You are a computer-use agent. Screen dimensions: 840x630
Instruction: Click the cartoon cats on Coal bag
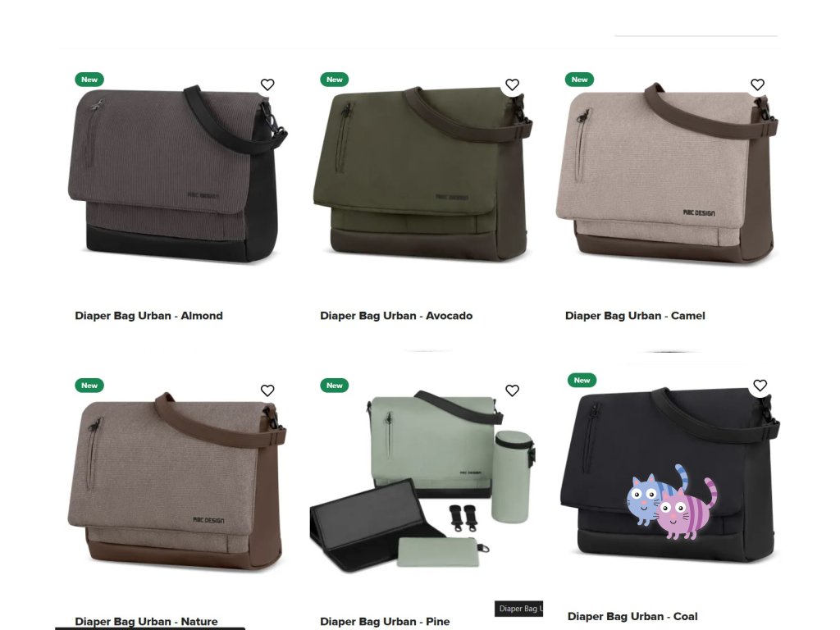click(x=671, y=503)
